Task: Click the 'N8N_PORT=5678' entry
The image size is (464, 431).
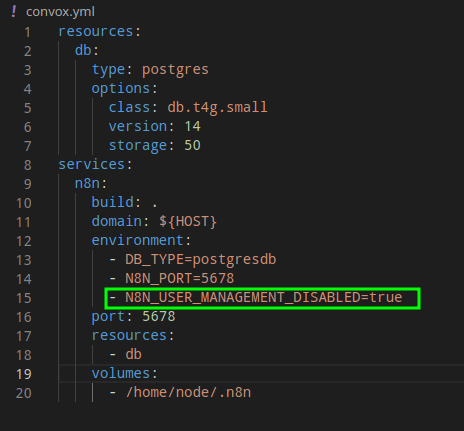Action: point(180,278)
